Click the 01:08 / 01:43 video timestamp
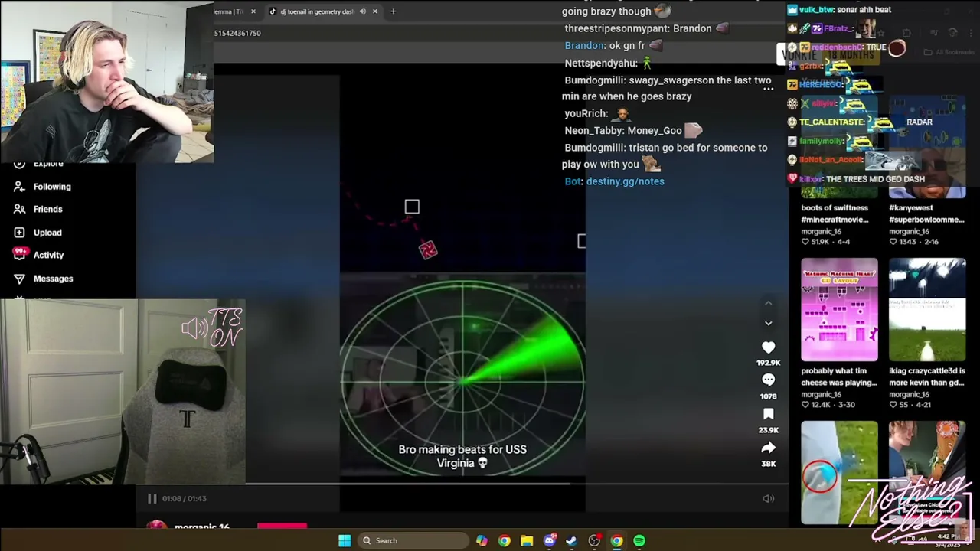 pos(184,499)
